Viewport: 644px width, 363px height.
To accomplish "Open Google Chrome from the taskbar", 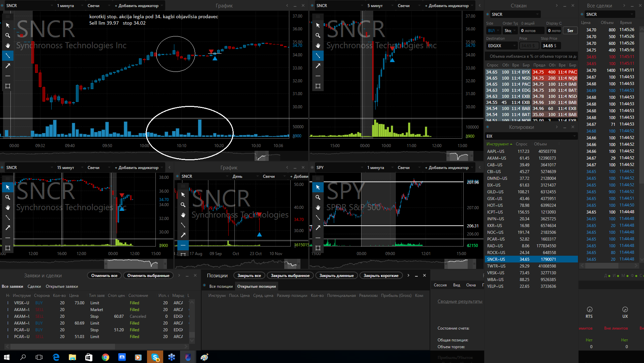I will (x=106, y=357).
